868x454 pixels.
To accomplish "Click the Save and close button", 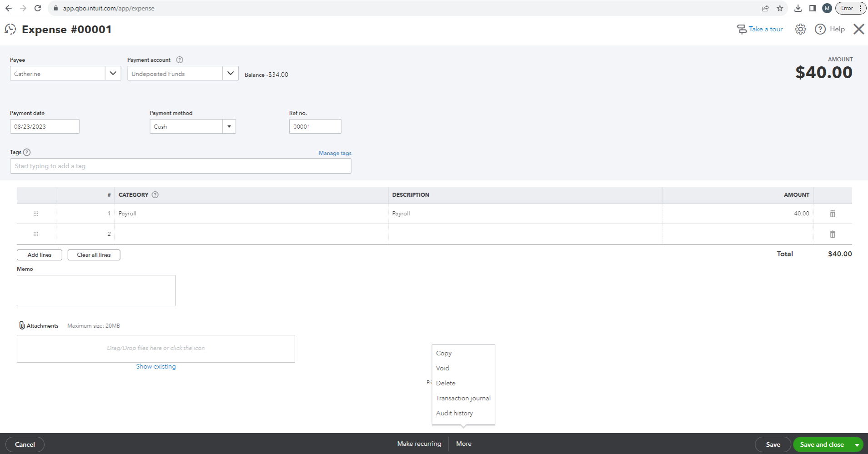I will coord(822,444).
